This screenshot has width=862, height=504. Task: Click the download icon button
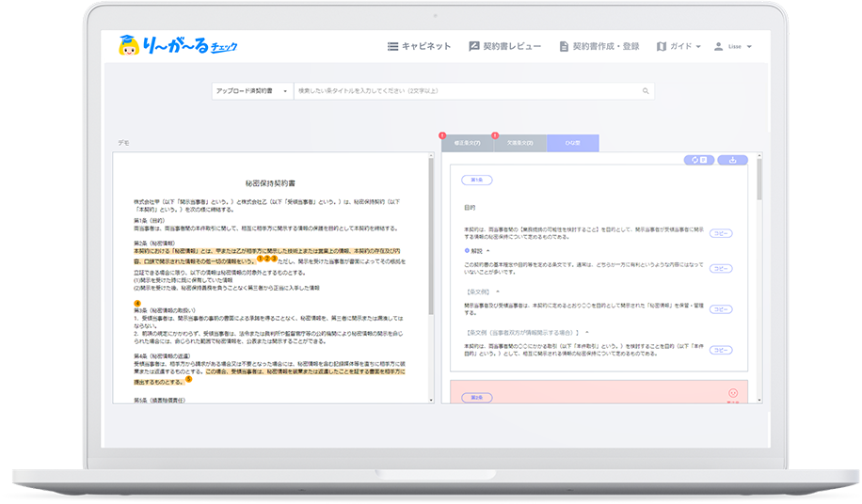coord(733,160)
